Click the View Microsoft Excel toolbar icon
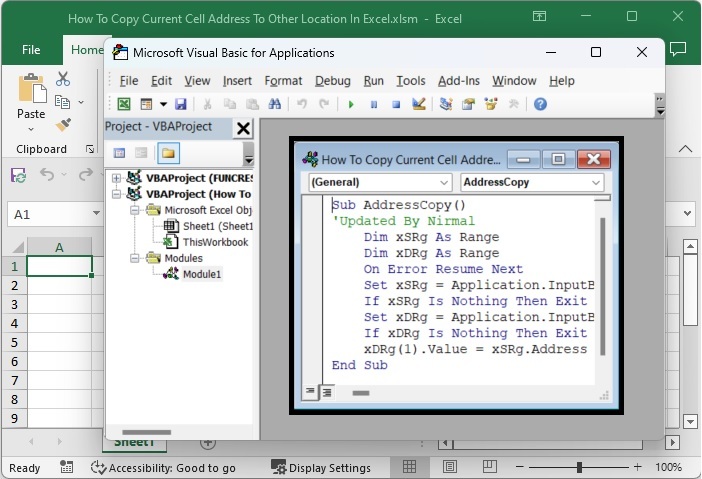The image size is (702, 479). 124,104
